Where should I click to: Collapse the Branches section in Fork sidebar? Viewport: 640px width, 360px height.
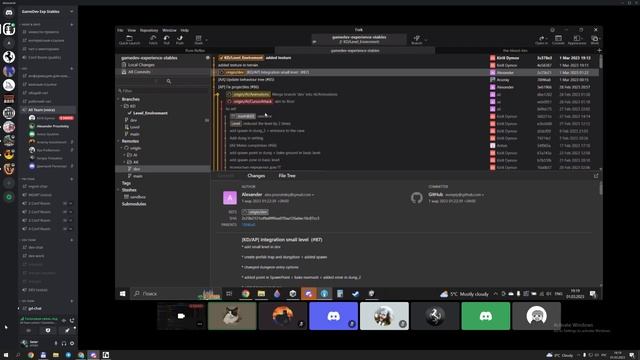(x=118, y=99)
